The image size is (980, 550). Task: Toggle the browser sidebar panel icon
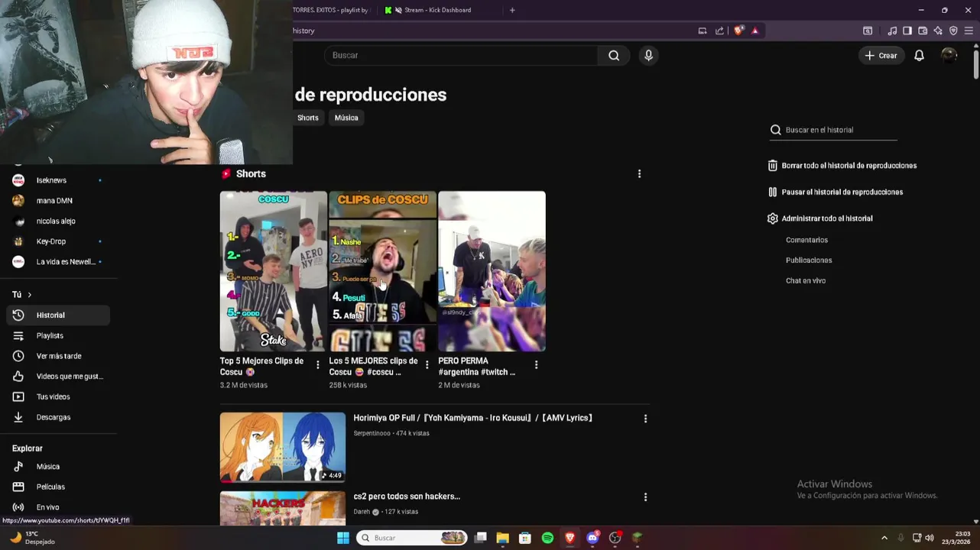click(x=907, y=31)
